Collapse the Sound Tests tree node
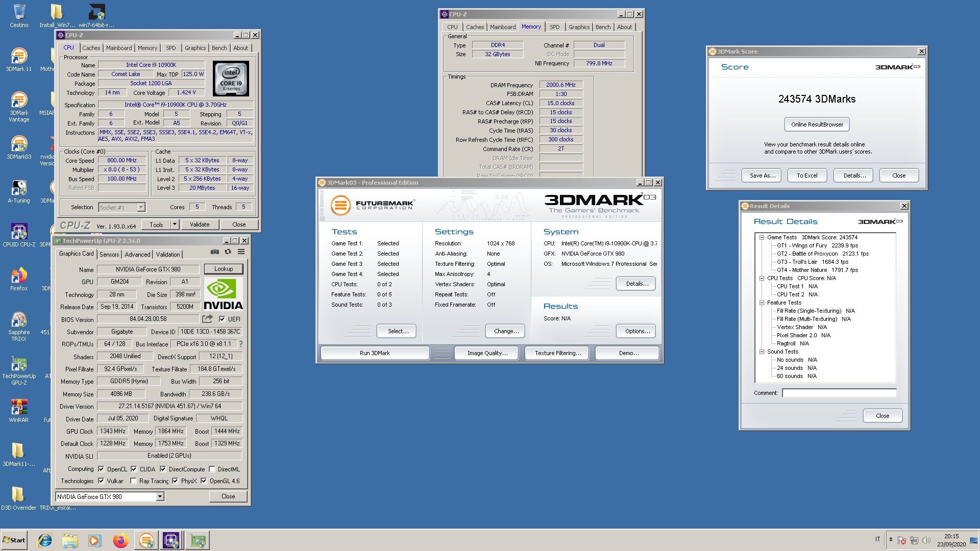This screenshot has height=551, width=980. (762, 352)
